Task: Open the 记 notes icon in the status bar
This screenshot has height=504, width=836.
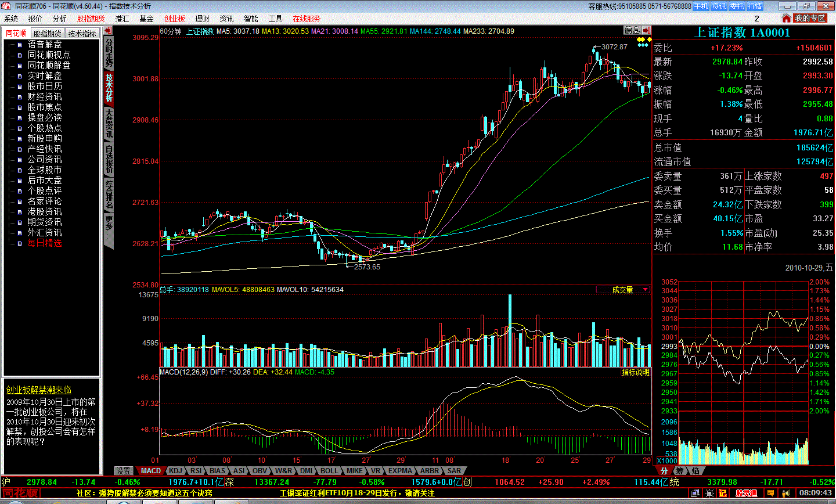Action: [722, 493]
